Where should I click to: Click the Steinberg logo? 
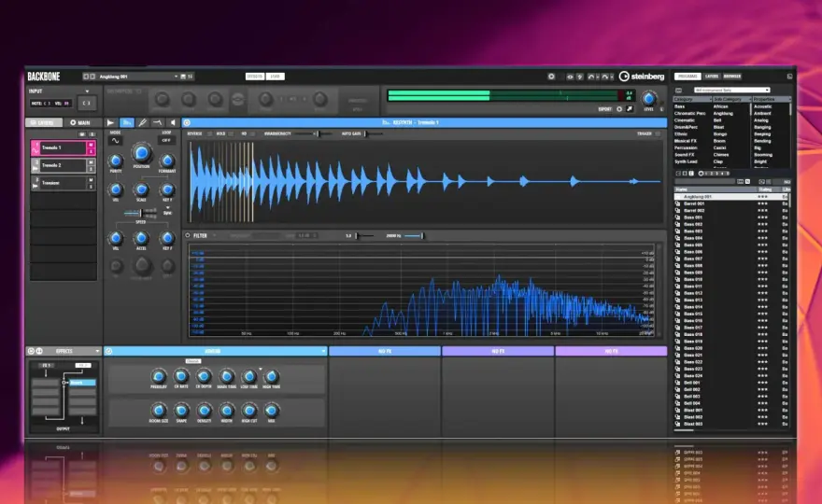(x=642, y=77)
